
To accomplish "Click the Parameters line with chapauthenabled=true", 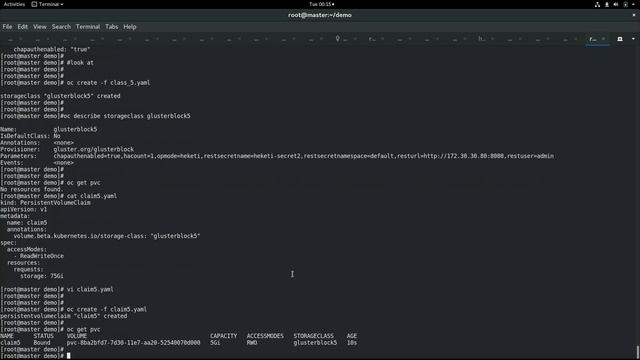I will (x=277, y=156).
